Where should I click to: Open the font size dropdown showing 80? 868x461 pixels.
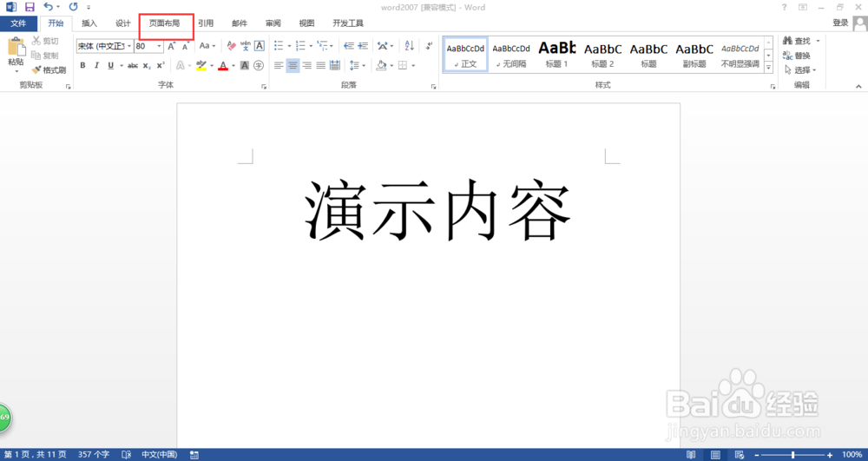[160, 46]
